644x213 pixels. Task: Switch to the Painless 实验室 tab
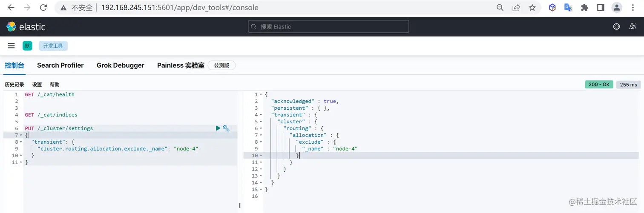coord(181,65)
